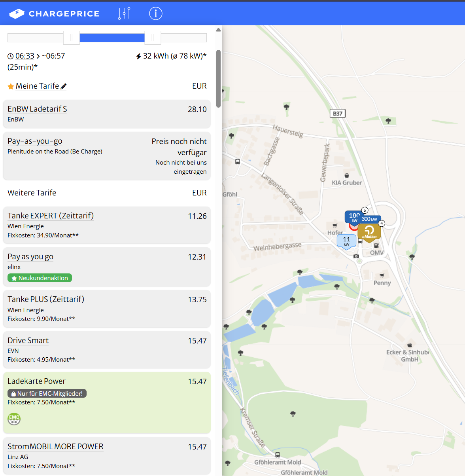Viewport: 465px width, 476px height.
Task: Click the right handle of the charge range slider
Action: [x=153, y=38]
